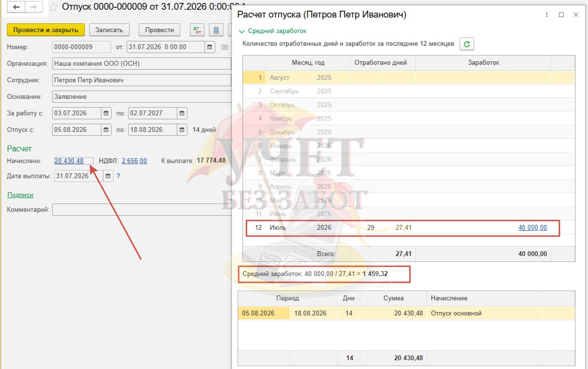
Task: Click the Основание field with Заявление
Action: coord(142,96)
